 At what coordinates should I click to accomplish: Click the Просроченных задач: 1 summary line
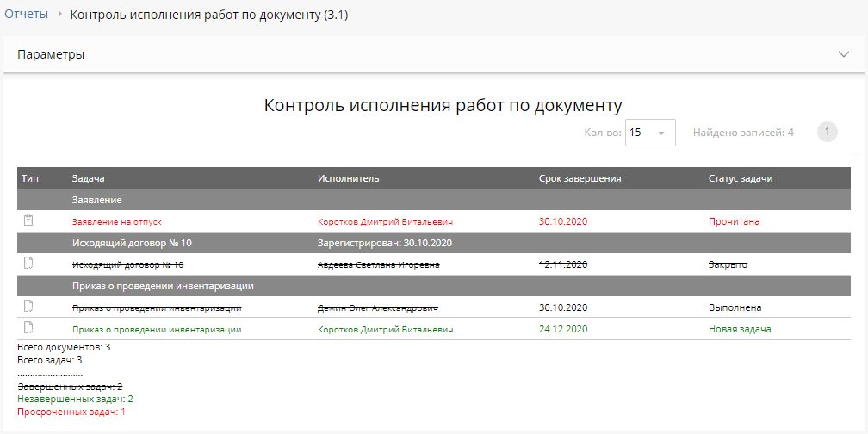click(x=71, y=412)
